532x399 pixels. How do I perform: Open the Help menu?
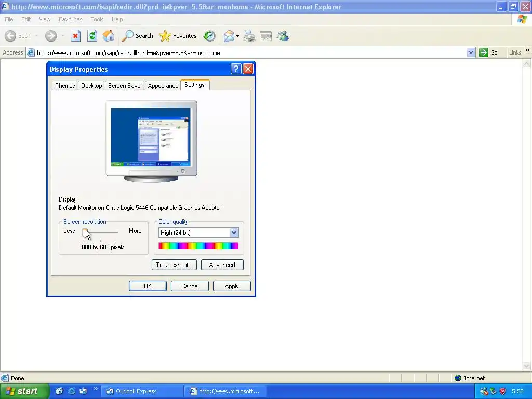pyautogui.click(x=117, y=19)
